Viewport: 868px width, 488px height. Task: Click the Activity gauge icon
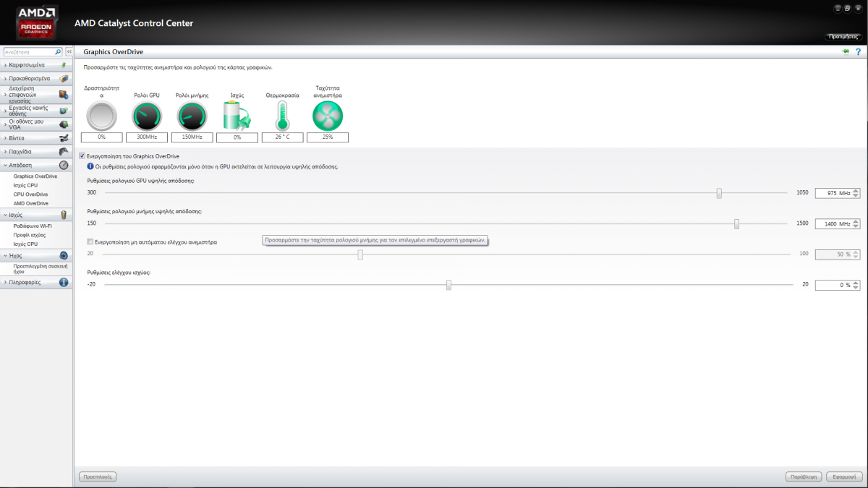click(101, 116)
